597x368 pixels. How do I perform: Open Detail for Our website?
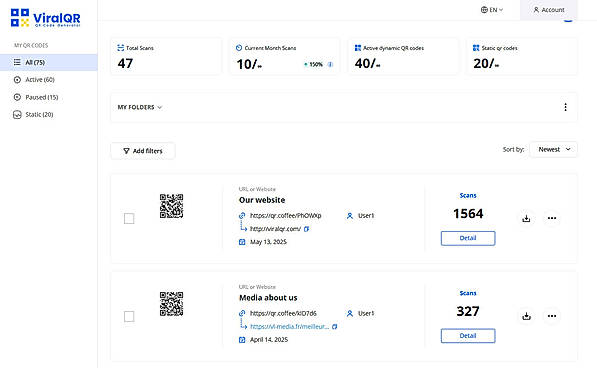(x=468, y=238)
